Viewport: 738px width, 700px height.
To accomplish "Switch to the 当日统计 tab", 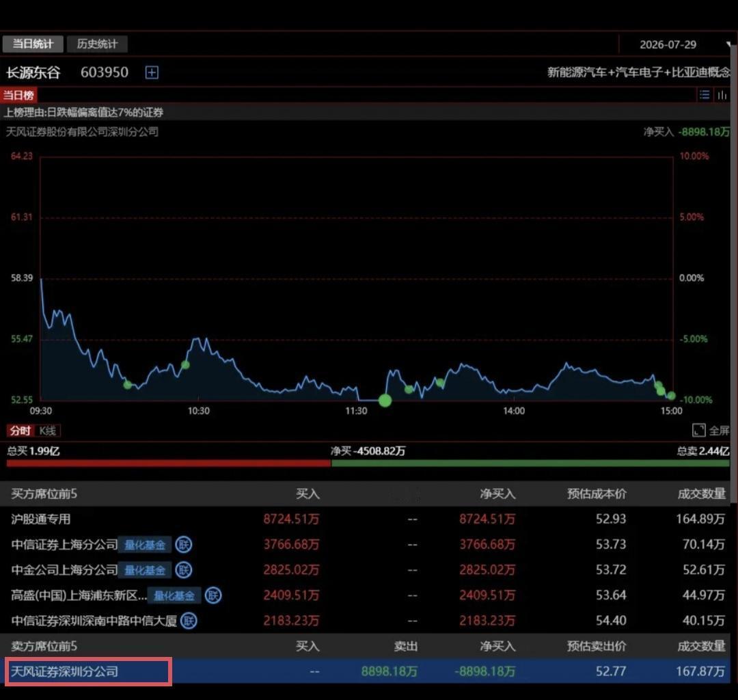I will tap(33, 44).
